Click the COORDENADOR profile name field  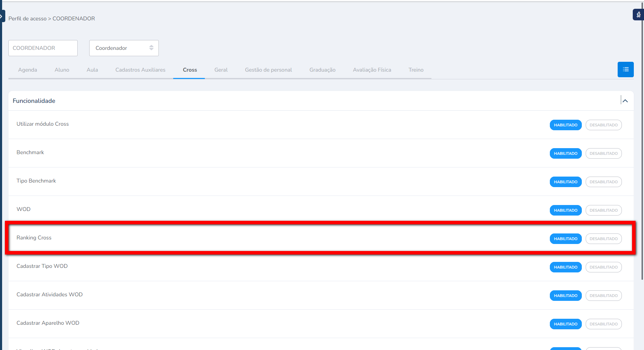pyautogui.click(x=43, y=48)
